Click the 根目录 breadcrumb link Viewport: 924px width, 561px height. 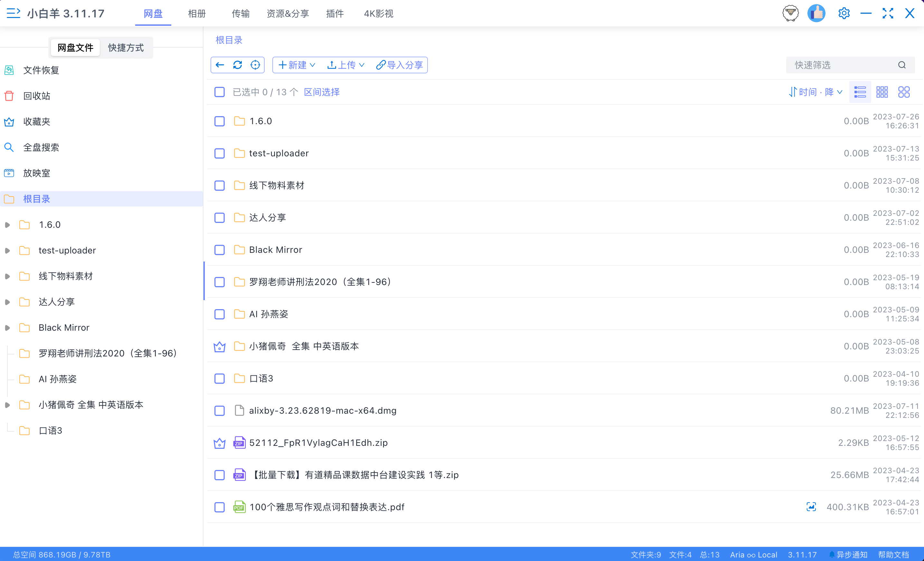click(x=229, y=40)
